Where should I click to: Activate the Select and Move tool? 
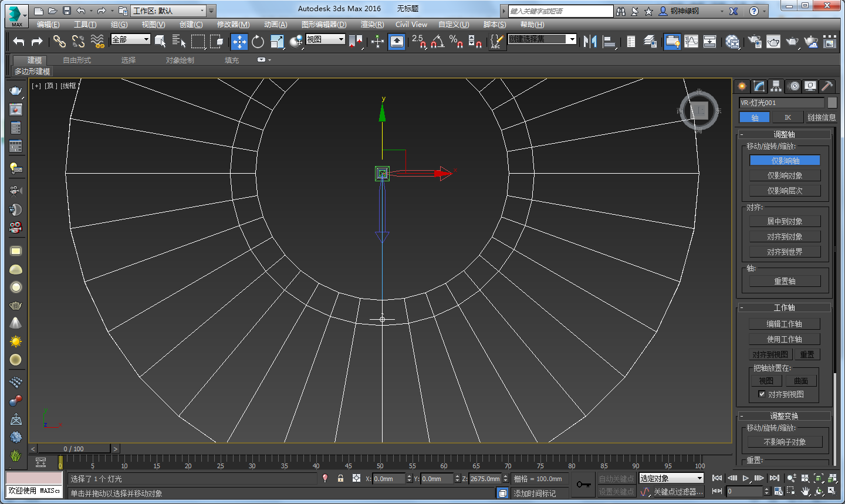[x=239, y=41]
